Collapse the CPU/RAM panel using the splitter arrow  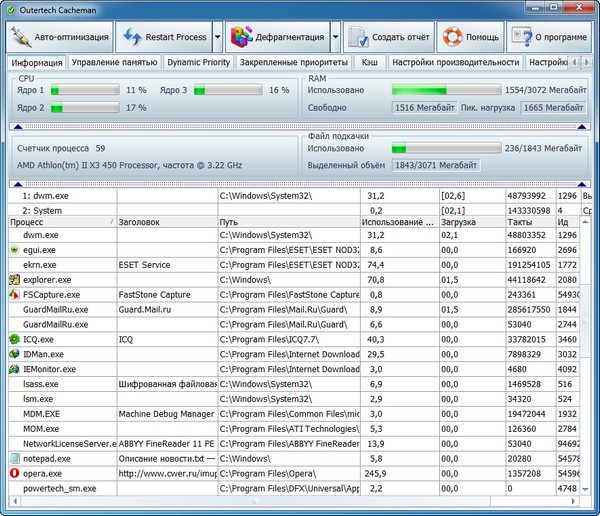(16, 126)
